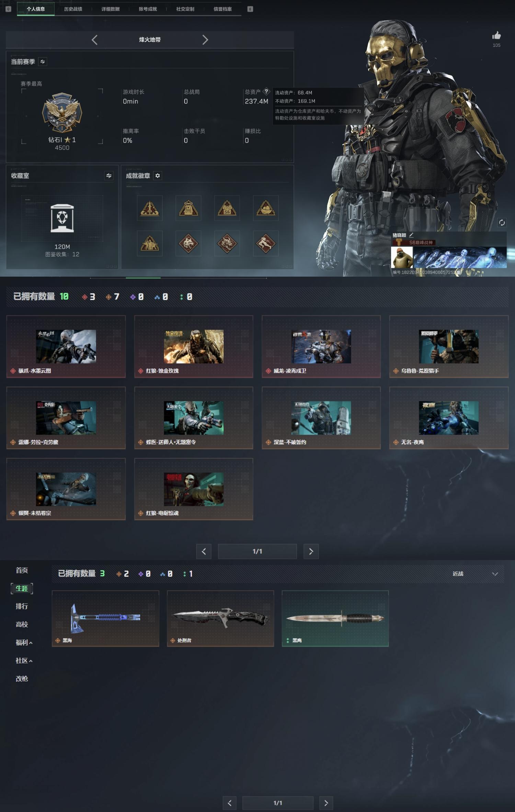This screenshot has height=812, width=515.
Task: Open the S6 triangle badge
Action: click(x=227, y=208)
